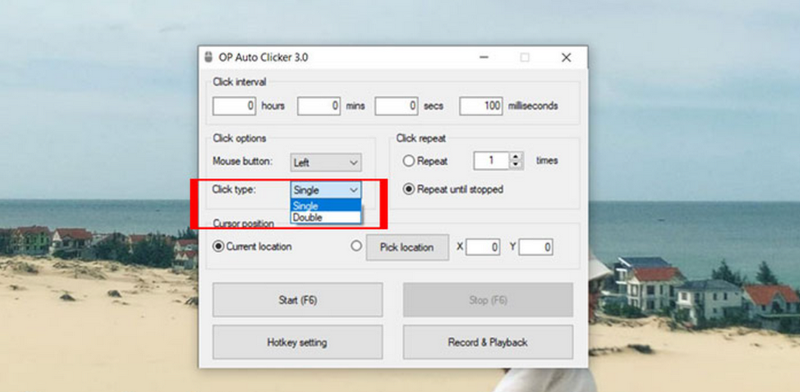
Task: Click the milliseconds field showing 100
Action: [481, 106]
